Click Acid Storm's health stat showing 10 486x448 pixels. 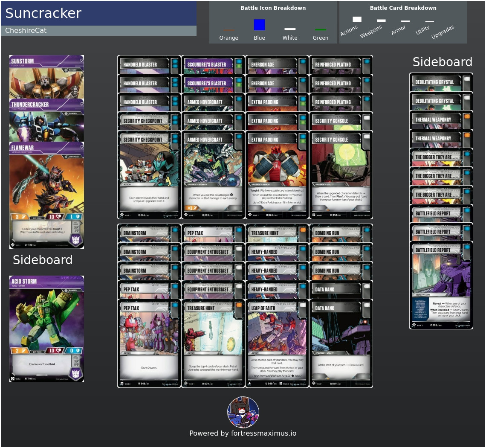[x=54, y=351]
